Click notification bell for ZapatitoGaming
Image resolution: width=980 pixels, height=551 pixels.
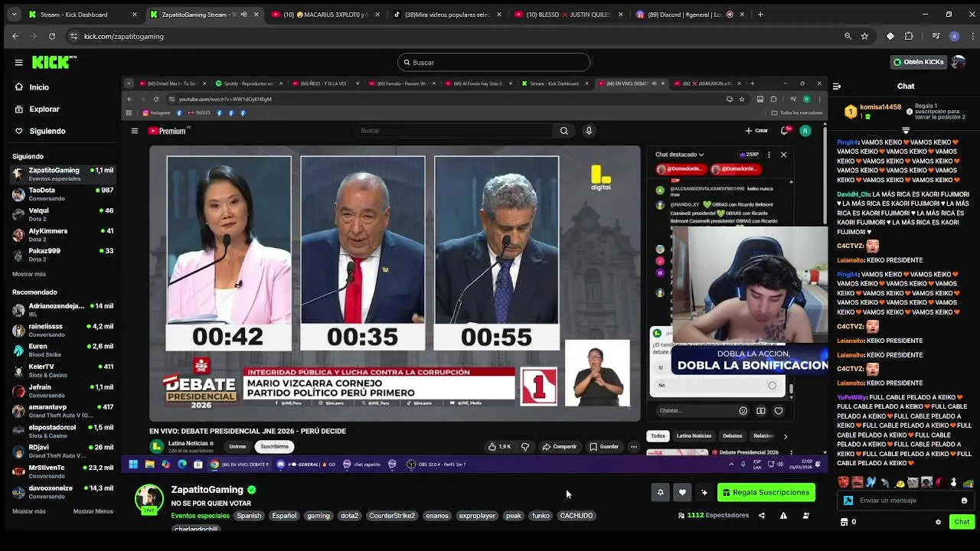[660, 493]
